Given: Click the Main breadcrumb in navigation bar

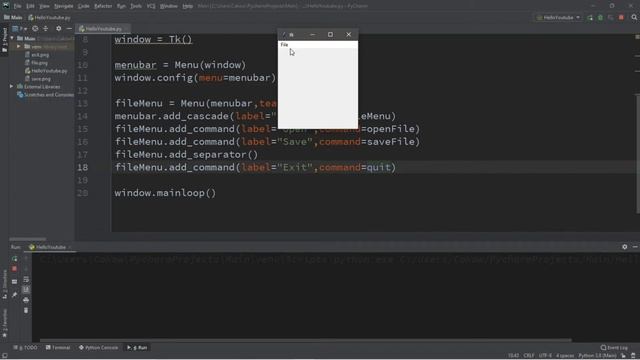Looking at the screenshot, I should (x=13, y=18).
